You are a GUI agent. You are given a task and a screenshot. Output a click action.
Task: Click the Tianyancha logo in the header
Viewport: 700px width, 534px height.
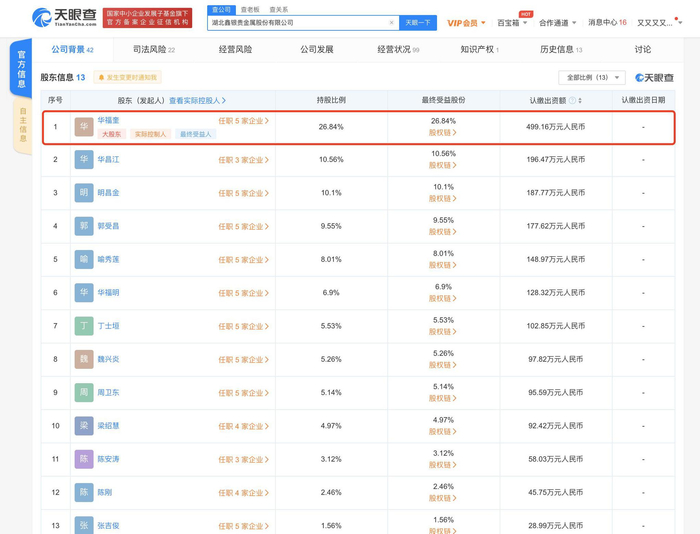click(64, 17)
